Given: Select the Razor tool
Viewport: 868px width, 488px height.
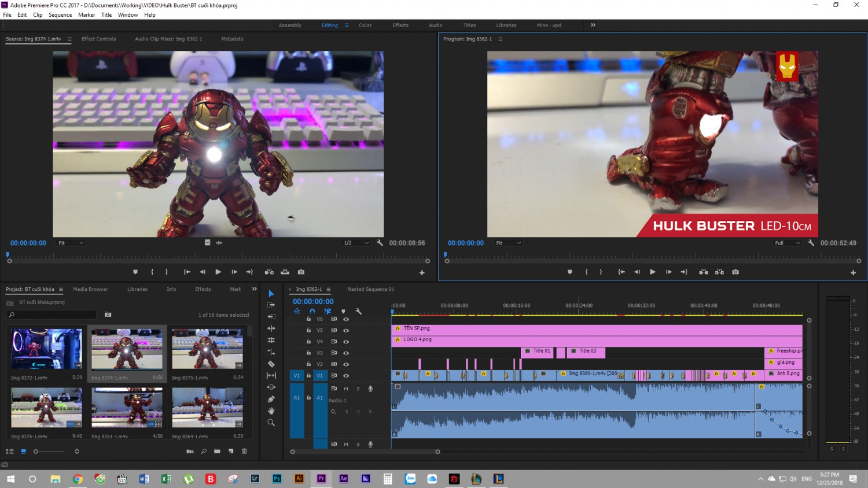Looking at the screenshot, I should [271, 364].
